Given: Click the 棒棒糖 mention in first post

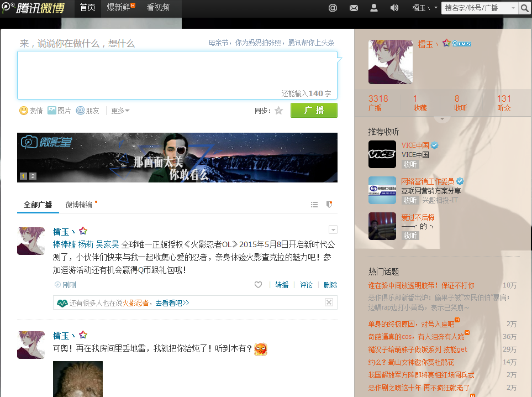Looking at the screenshot, I should pyautogui.click(x=64, y=244).
